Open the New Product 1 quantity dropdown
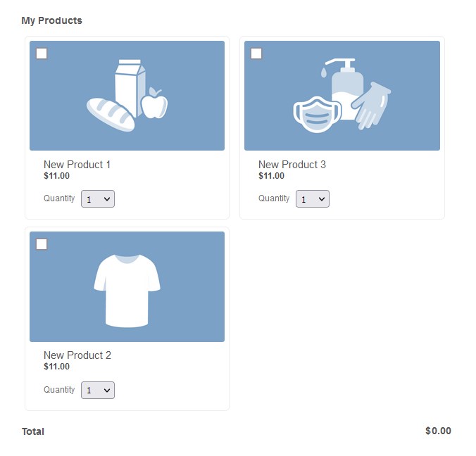 click(x=98, y=199)
